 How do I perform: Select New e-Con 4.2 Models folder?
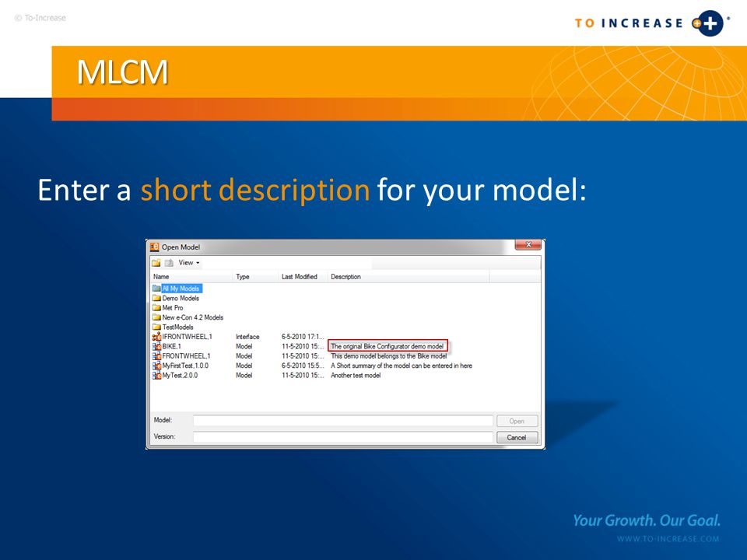[192, 317]
